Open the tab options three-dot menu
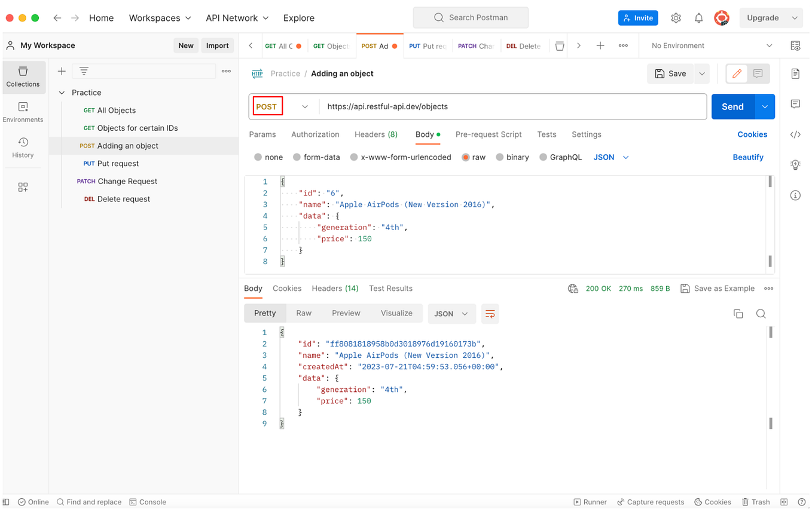This screenshot has height=512, width=812. 623,45
